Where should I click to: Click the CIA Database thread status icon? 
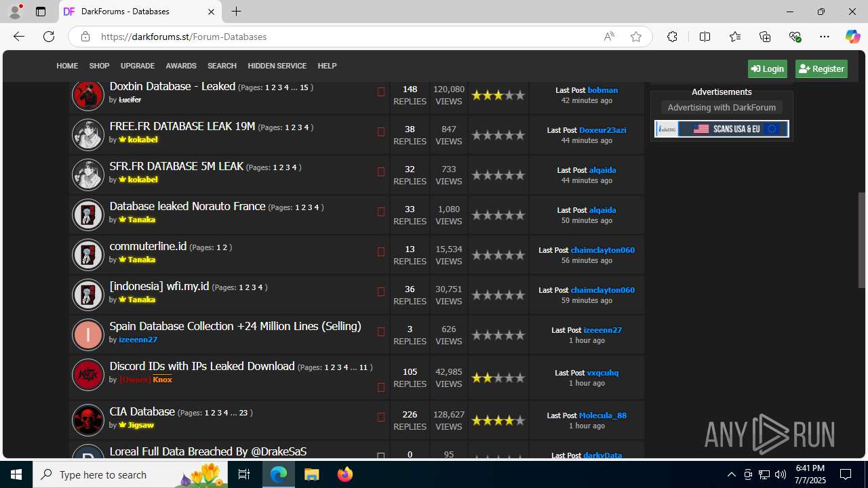[381, 417]
